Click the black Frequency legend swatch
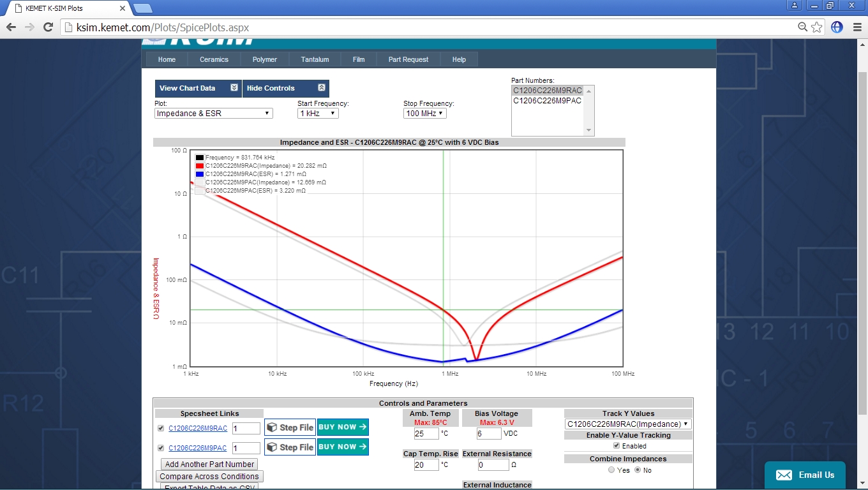 (x=200, y=157)
